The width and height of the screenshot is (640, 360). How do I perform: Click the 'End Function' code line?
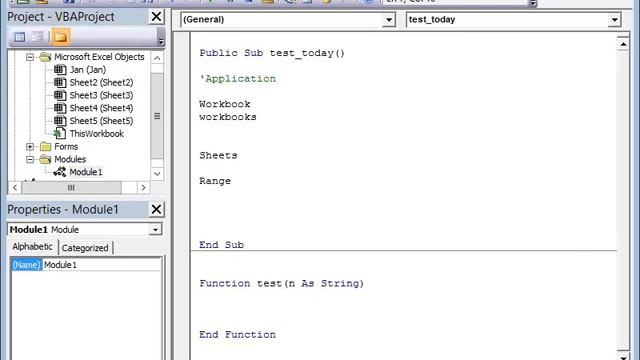[238, 335]
